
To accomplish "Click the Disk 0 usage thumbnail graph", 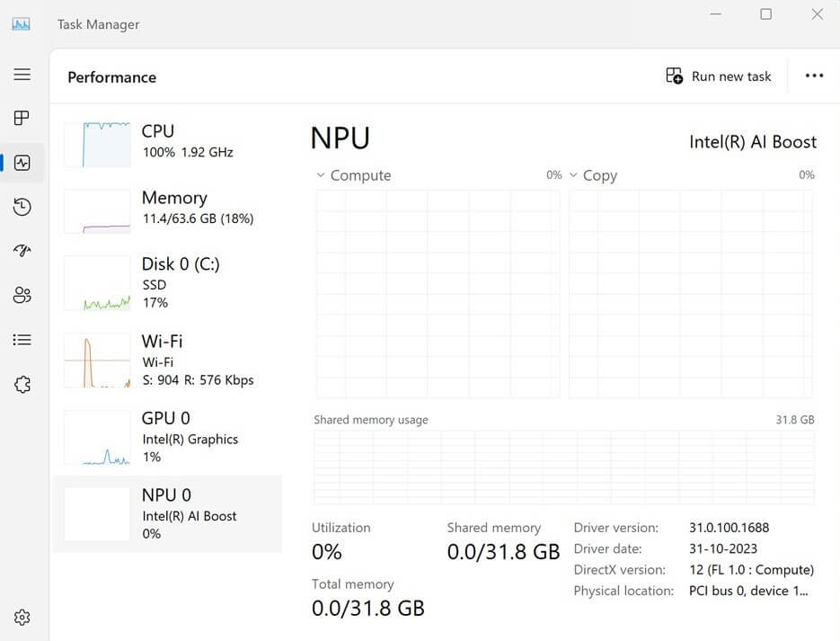I will coord(97,282).
